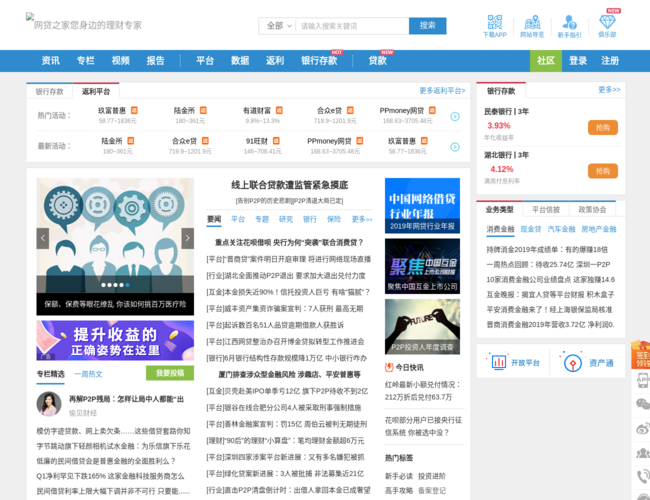Click the next arrow in 热门活动 row
Screen dimensions: 650x500
455,117
